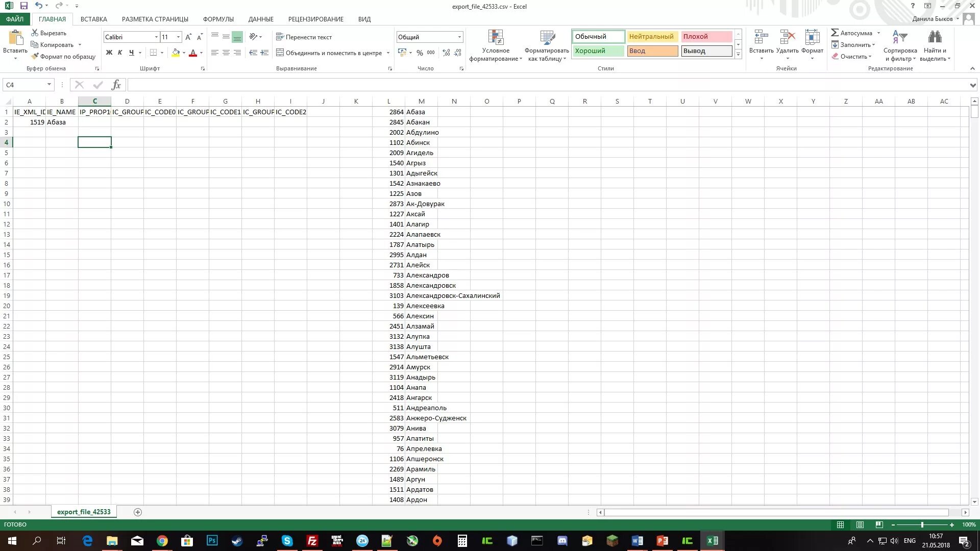Open Conditional Formatting icon
The height and width of the screenshot is (551, 980).
pos(496,38)
